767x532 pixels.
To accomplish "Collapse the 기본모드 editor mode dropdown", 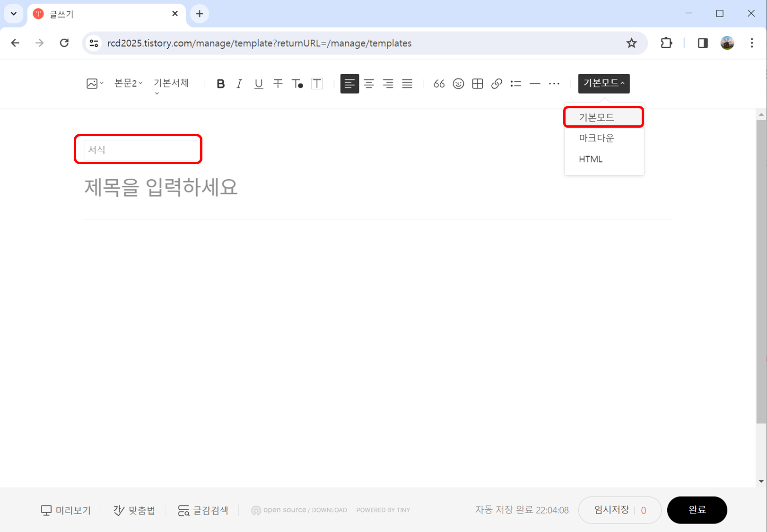I will click(604, 83).
